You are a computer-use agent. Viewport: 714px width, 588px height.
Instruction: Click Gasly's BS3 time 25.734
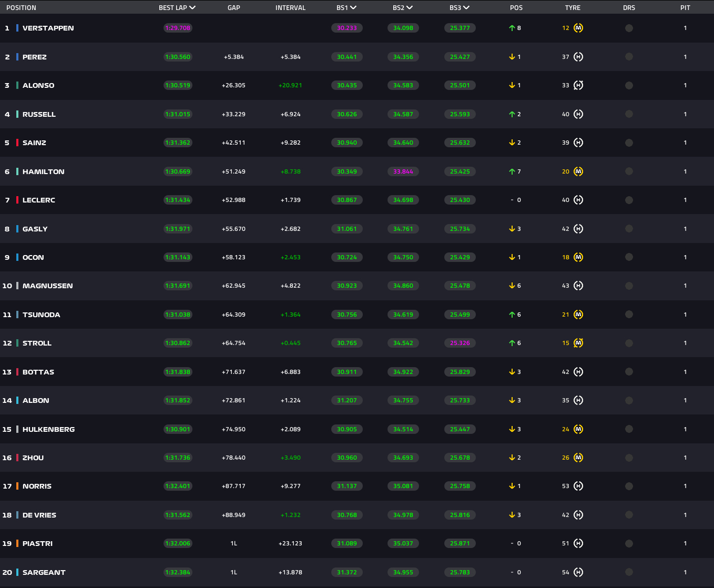(x=460, y=229)
